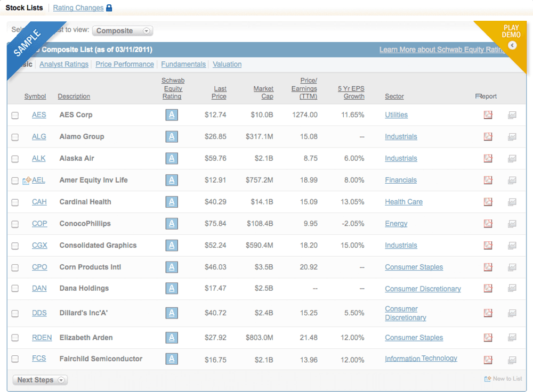Switch to the Fundamentals tab

click(183, 64)
